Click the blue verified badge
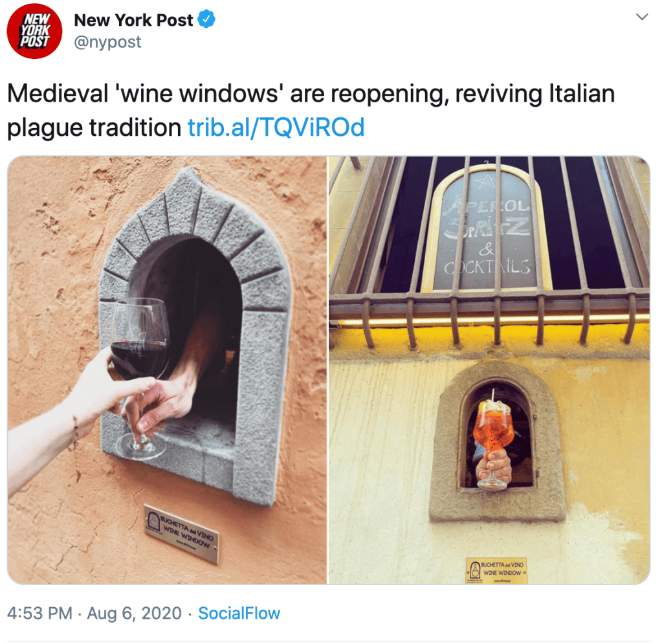This screenshot has height=644, width=662. pos(206,19)
